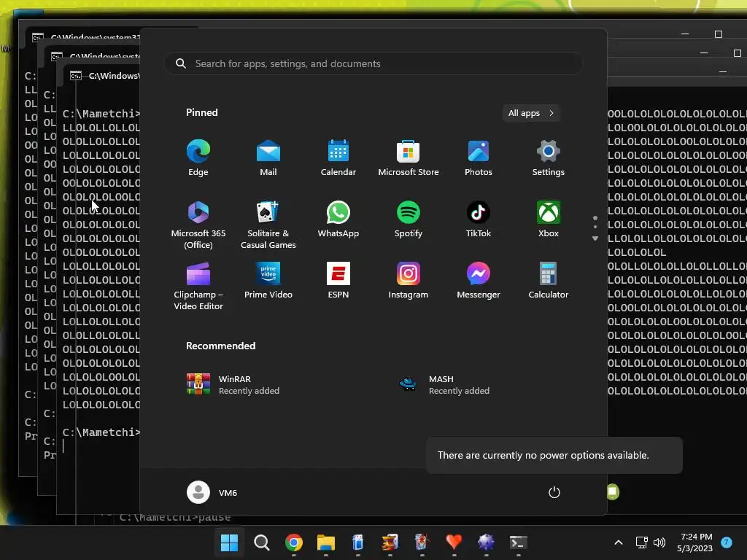Launch the Mail app
This screenshot has height=560, width=747.
coord(268,158)
